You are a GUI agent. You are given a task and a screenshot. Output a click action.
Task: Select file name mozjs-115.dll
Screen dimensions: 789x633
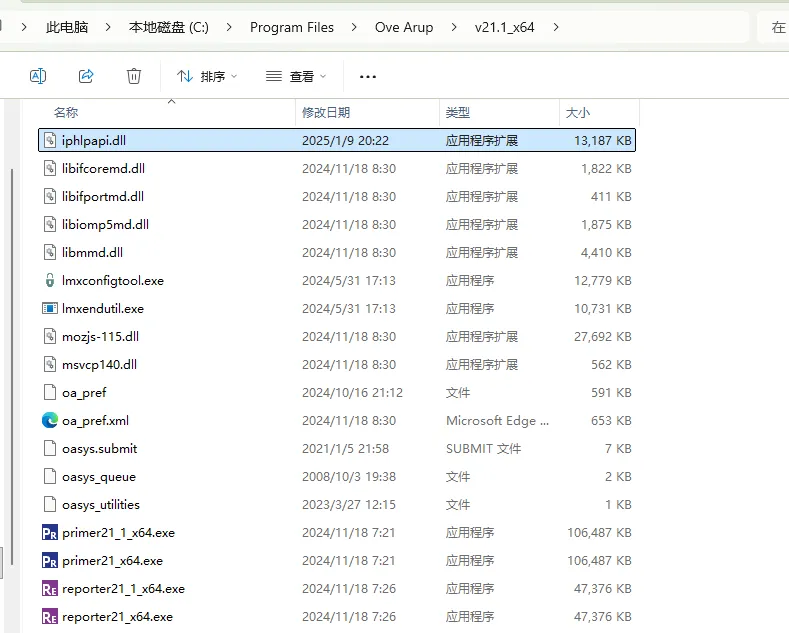tap(100, 337)
